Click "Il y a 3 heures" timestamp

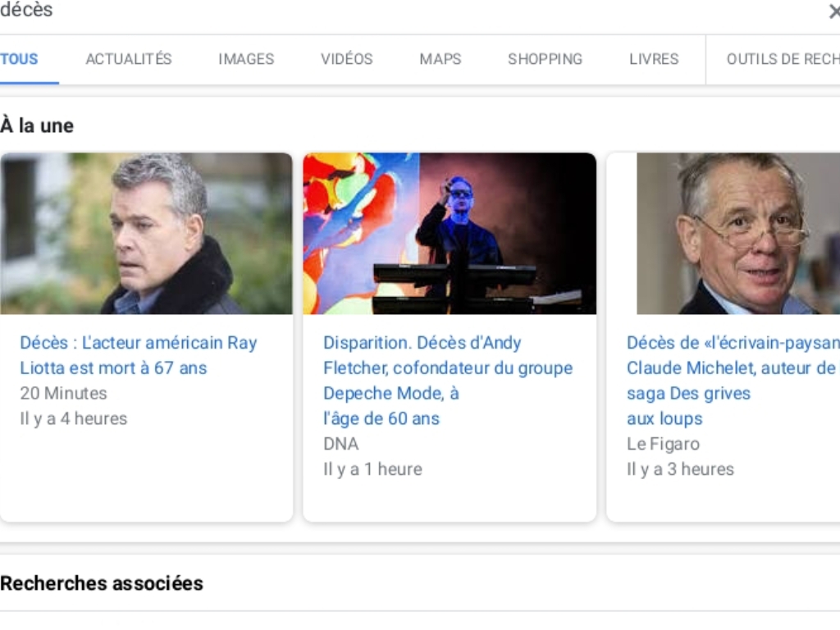pos(680,468)
